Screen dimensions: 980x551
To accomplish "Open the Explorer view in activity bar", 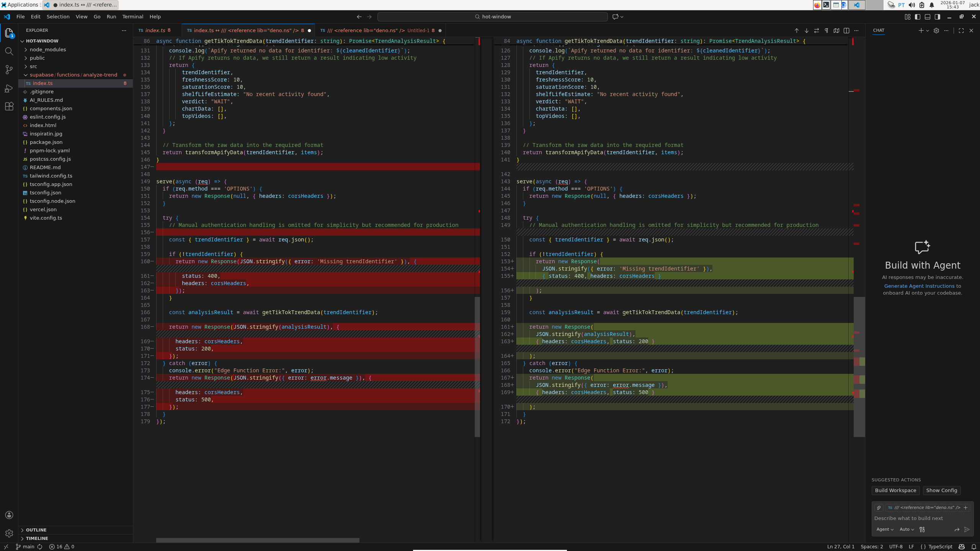I will pyautogui.click(x=9, y=33).
